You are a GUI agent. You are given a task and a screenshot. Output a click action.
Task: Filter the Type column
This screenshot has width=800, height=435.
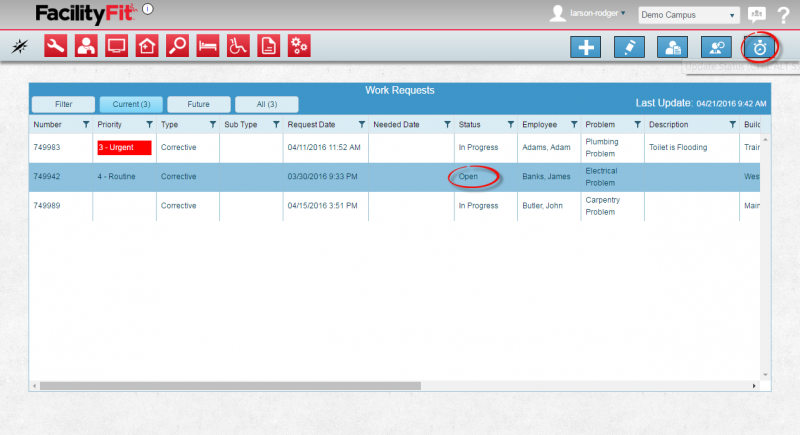213,124
